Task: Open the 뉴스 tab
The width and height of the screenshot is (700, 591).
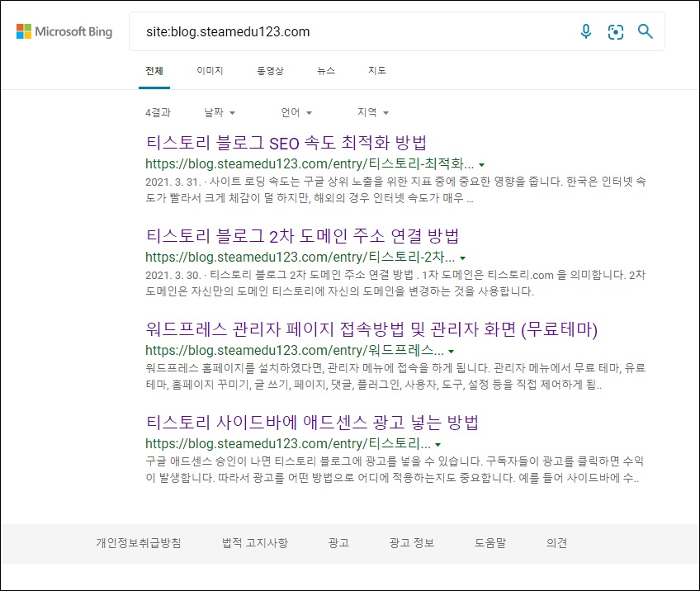Action: click(x=326, y=70)
